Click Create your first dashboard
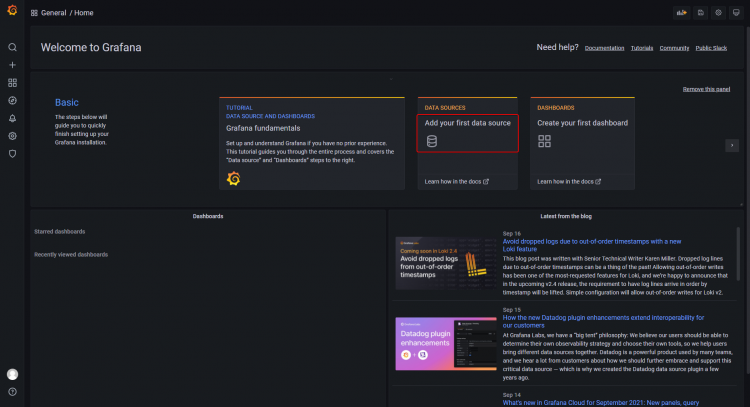Image resolution: width=750 pixels, height=407 pixels. click(x=583, y=123)
